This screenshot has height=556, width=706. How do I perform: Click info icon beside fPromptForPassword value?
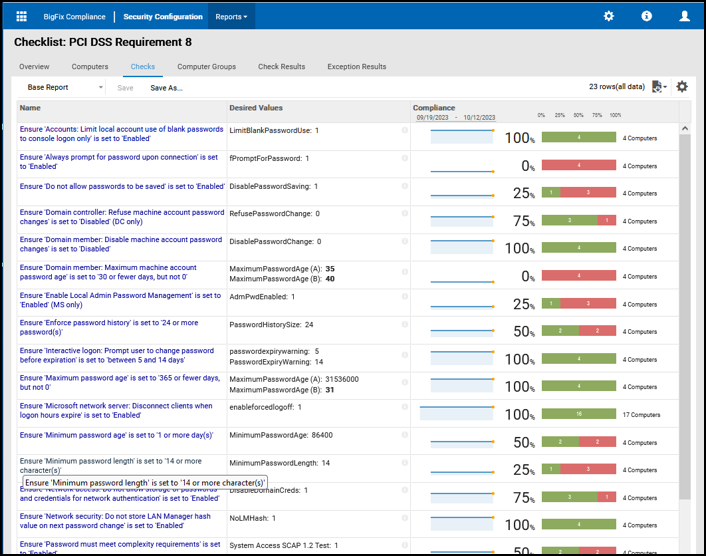click(x=405, y=158)
